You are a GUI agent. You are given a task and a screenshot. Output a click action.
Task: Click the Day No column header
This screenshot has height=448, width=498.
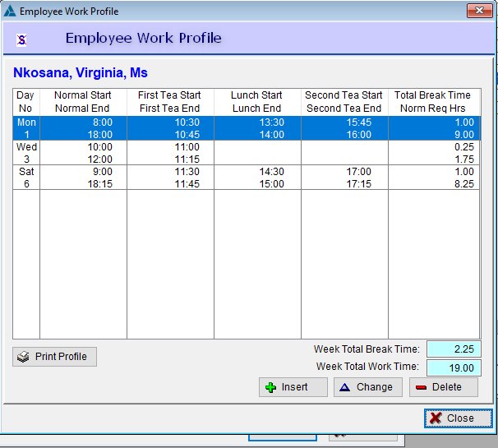[x=25, y=101]
